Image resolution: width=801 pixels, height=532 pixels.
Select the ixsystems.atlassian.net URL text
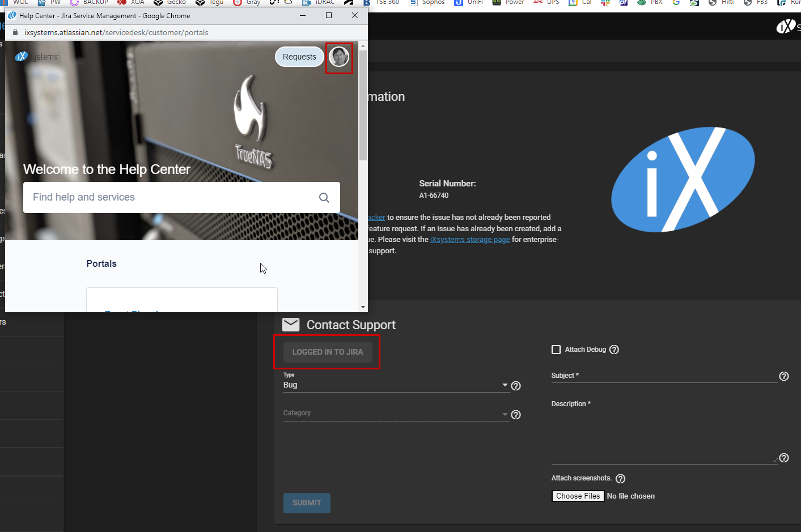point(116,32)
